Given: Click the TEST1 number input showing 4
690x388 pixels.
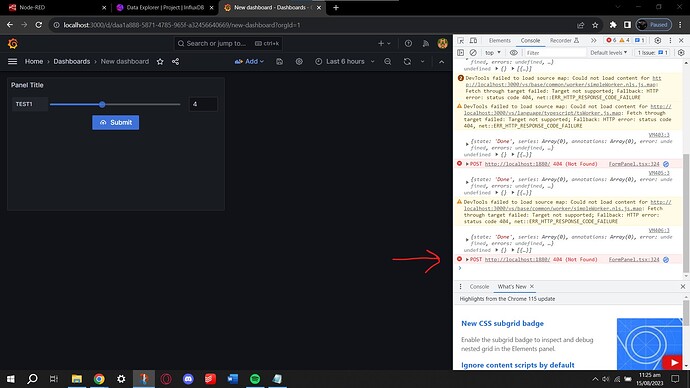Looking at the screenshot, I should click(203, 104).
